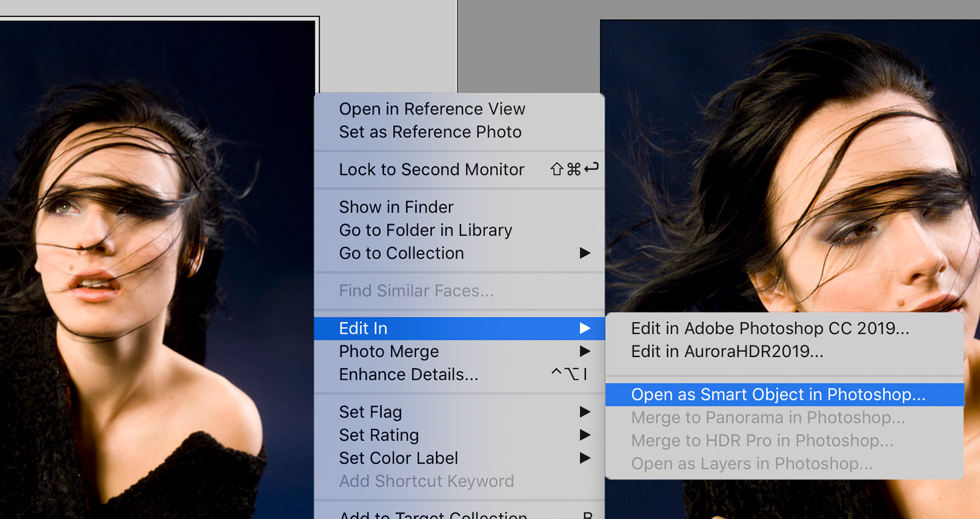Click Open as Smart Object in Photoshop

click(778, 395)
